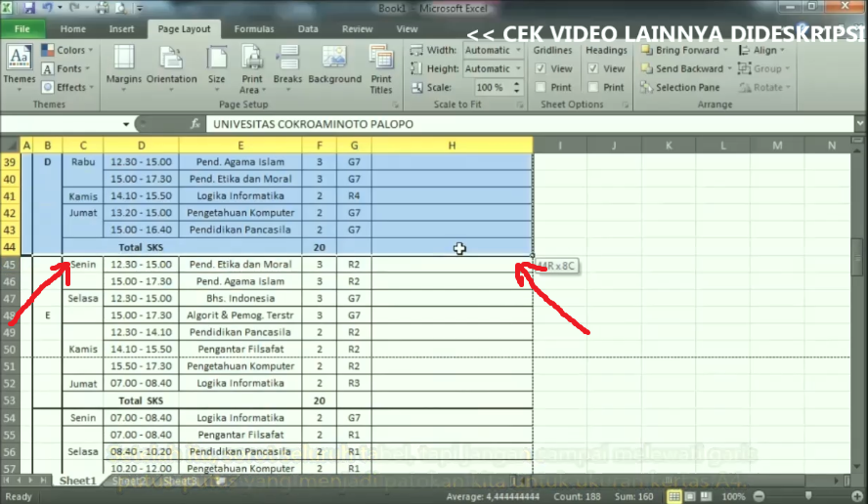Switch to the Home tab

click(73, 28)
